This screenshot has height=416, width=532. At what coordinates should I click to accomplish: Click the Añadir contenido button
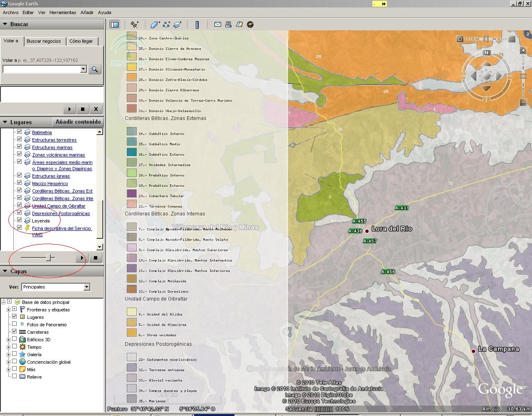pos(78,122)
